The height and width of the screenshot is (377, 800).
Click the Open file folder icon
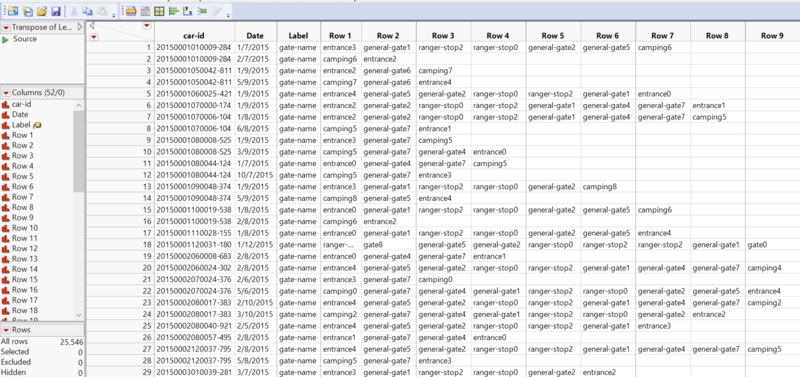(42, 11)
